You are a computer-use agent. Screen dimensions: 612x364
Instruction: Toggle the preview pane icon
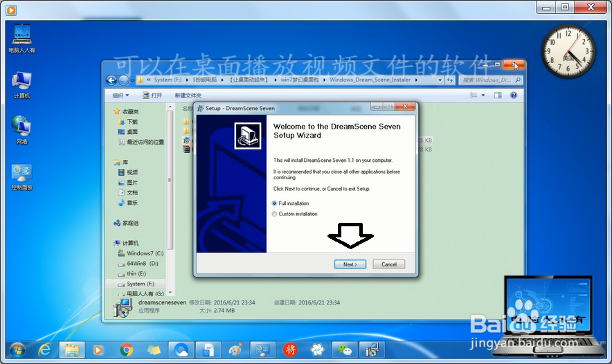[498, 95]
